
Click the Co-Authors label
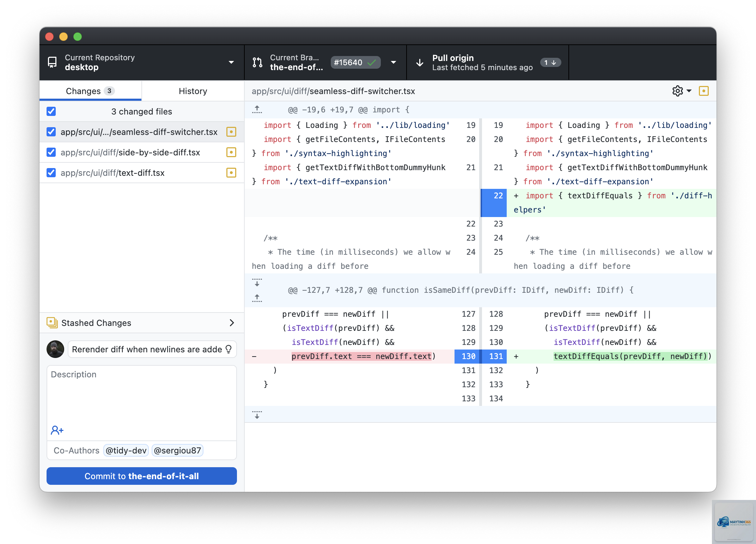77,450
